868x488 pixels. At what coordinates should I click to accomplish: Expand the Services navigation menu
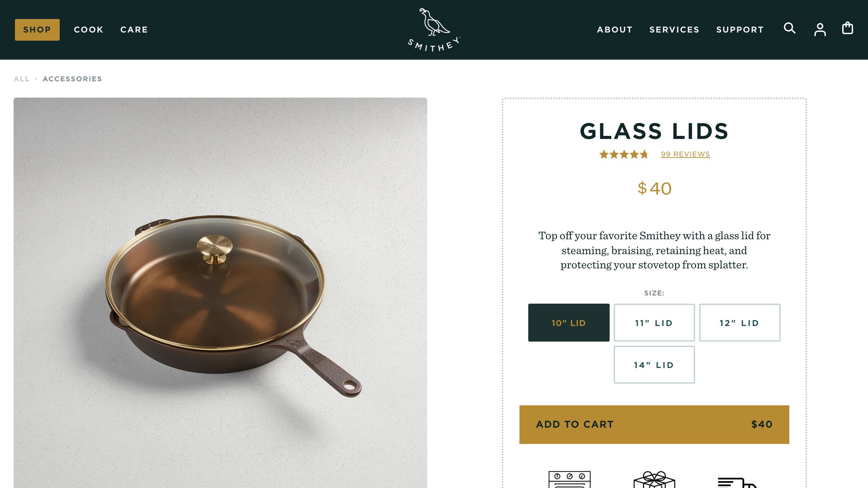(674, 30)
